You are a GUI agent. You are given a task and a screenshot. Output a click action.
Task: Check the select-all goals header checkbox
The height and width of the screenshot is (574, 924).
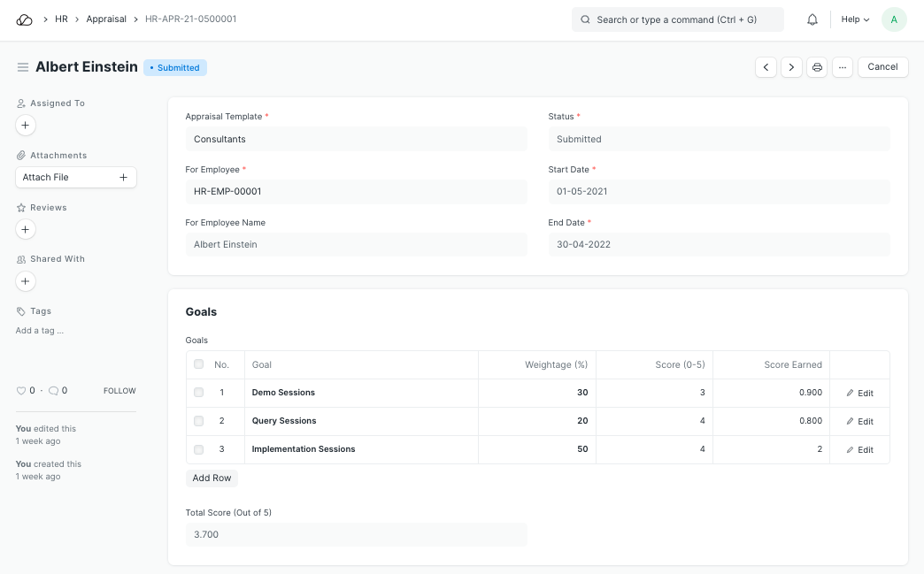click(x=198, y=364)
